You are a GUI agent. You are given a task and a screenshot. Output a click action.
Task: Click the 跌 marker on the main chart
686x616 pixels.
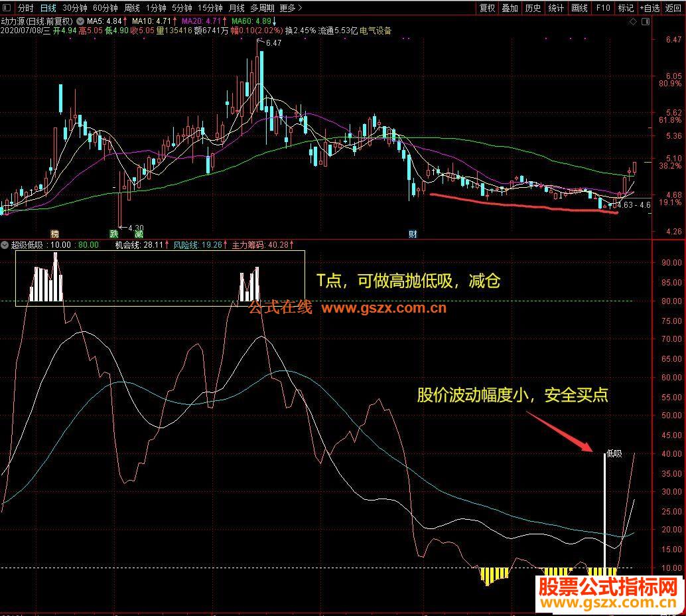[113, 234]
